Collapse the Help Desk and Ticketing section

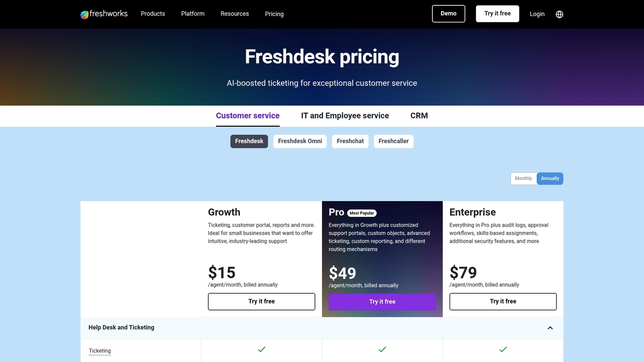(x=550, y=328)
